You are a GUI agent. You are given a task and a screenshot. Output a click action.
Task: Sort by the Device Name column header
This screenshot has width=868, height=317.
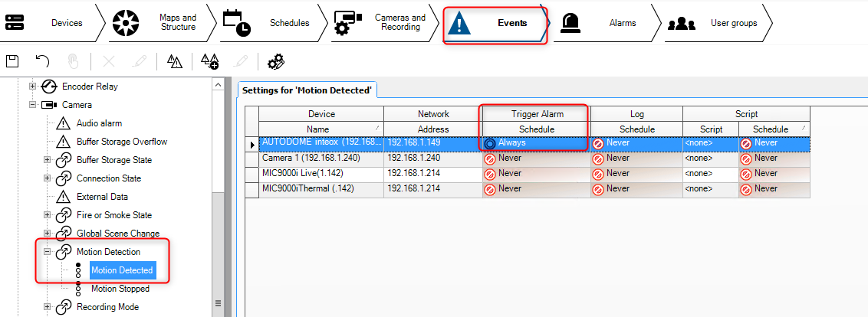coord(321,129)
